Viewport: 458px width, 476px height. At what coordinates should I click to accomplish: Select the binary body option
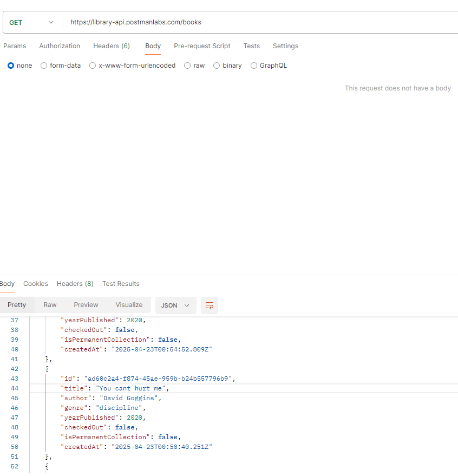click(217, 66)
